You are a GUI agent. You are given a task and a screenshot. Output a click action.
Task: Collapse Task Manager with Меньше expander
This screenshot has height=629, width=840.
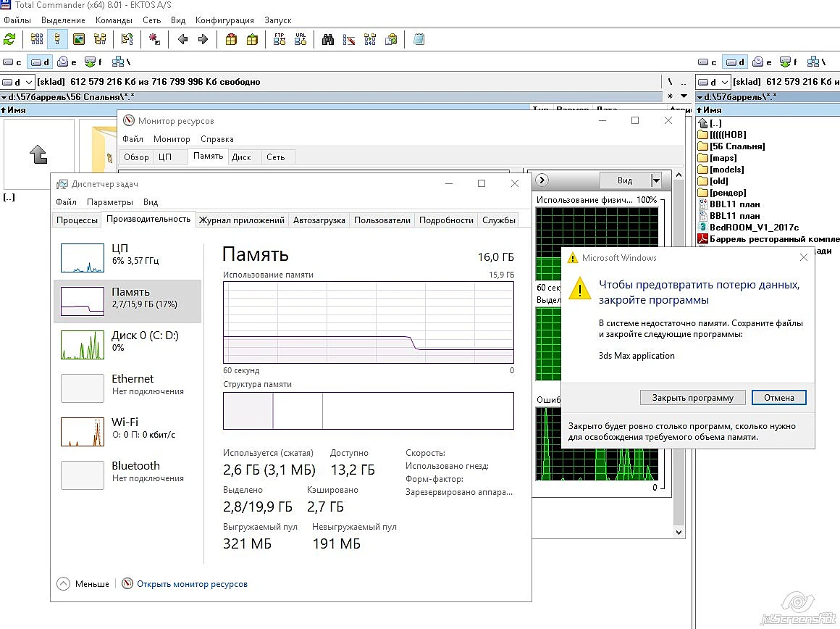click(x=83, y=584)
